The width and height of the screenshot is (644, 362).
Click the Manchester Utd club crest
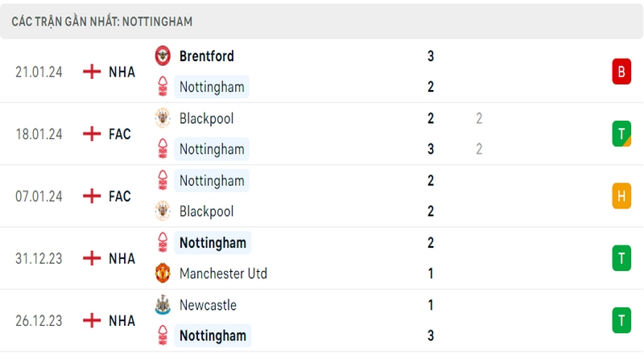coord(163,274)
